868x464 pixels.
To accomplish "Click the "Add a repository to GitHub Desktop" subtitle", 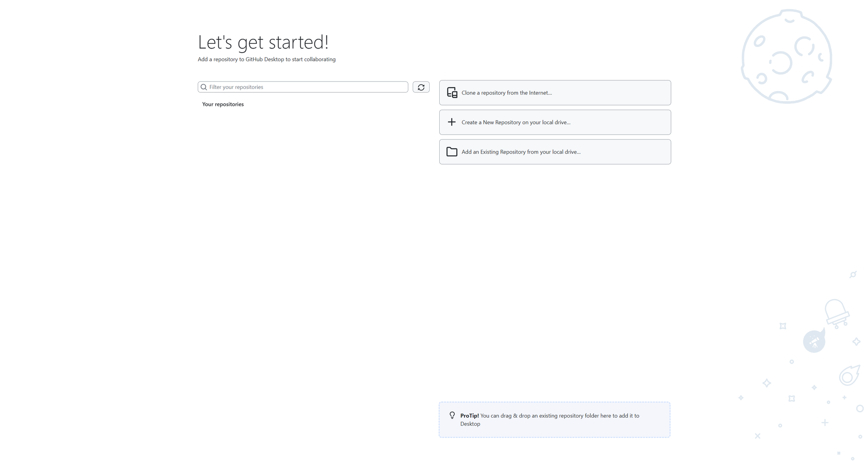I will [266, 59].
